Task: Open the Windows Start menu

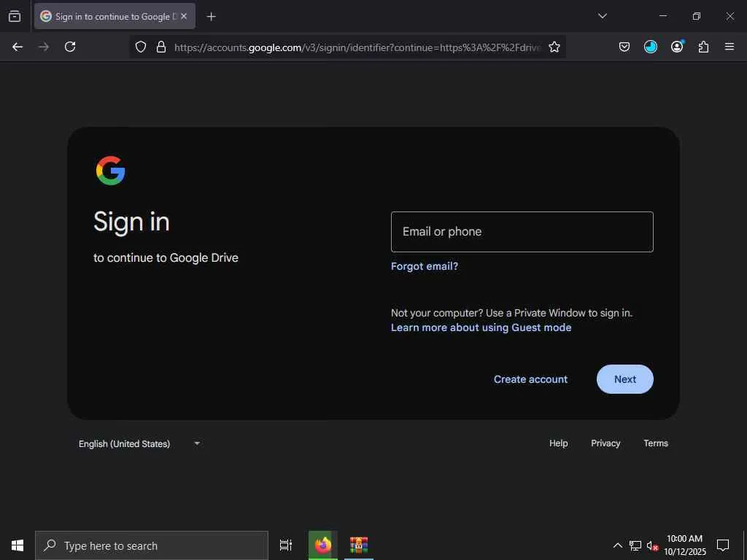Action: coord(18,545)
